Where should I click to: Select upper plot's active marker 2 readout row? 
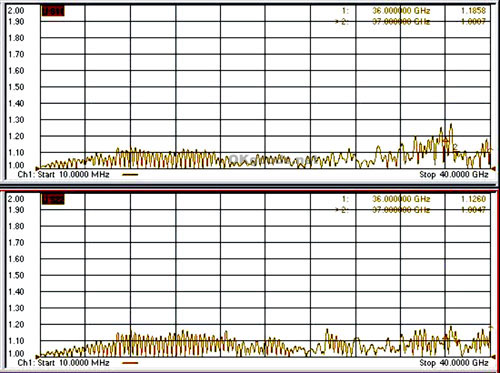pos(410,22)
